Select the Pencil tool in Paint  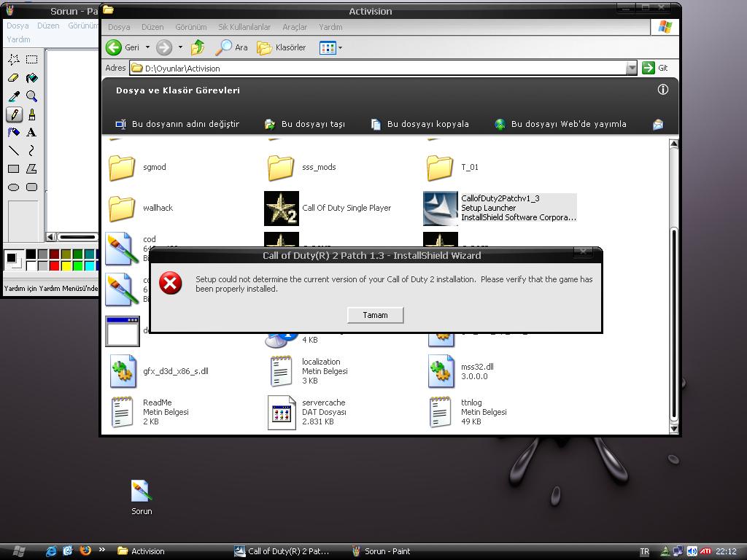(14, 114)
